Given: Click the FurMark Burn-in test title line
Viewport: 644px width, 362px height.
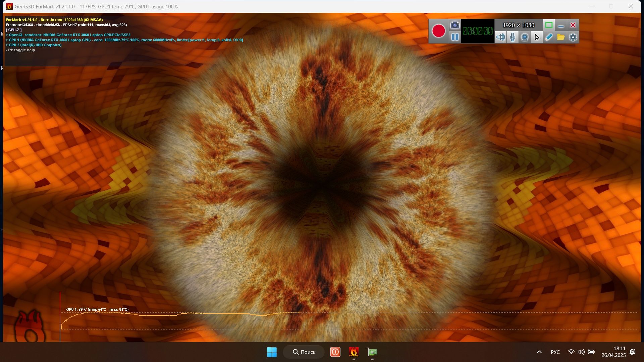Looking at the screenshot, I should point(54,20).
